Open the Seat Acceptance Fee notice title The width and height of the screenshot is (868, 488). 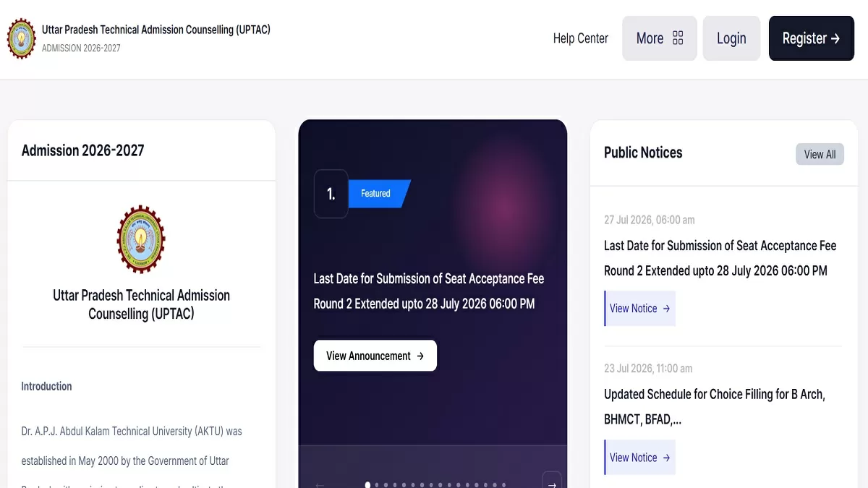click(x=720, y=258)
